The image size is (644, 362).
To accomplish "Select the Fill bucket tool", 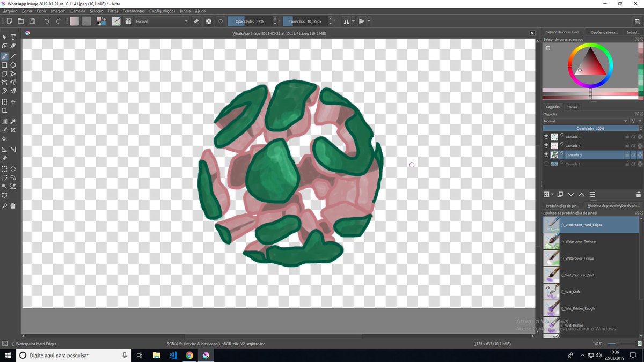I will click(x=4, y=138).
